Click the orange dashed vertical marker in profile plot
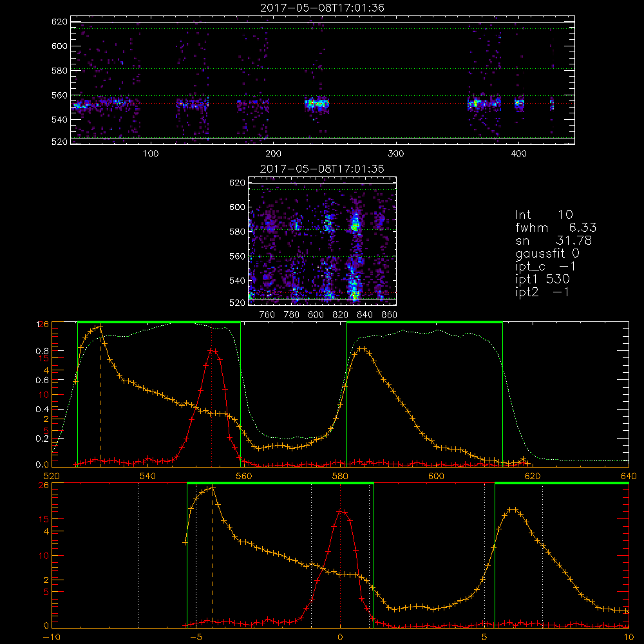Image resolution: width=644 pixels, height=644 pixels. (100, 396)
